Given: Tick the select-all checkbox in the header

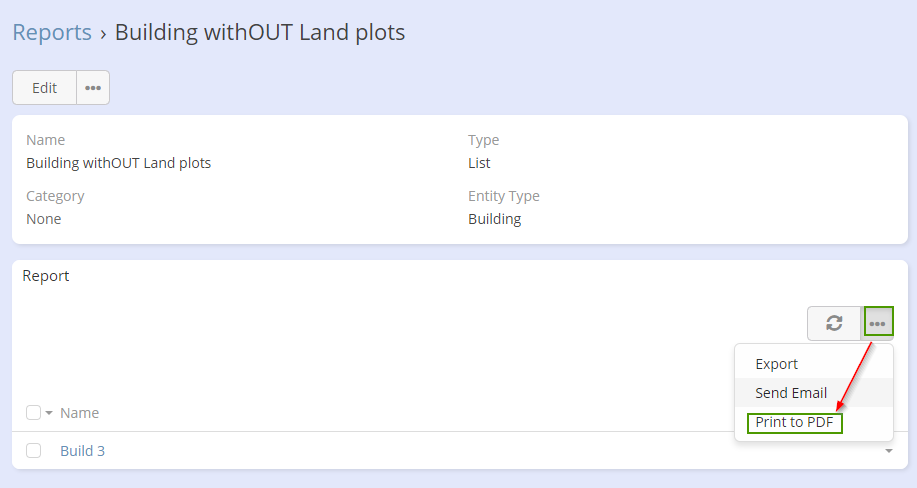Looking at the screenshot, I should [33, 413].
